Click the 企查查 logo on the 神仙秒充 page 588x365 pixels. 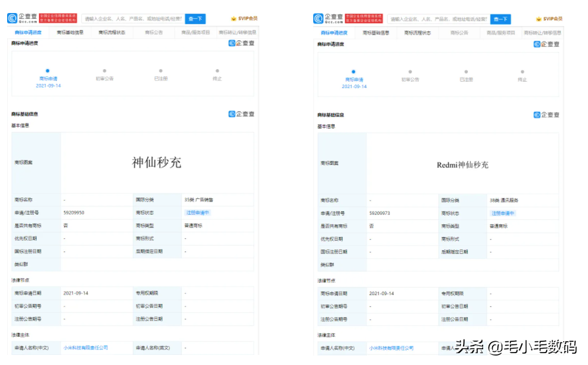point(22,18)
